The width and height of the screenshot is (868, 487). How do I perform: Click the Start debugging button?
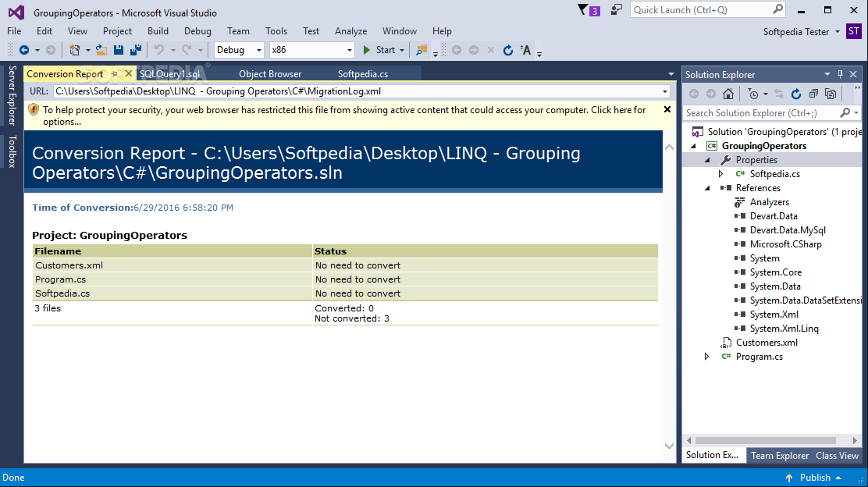point(379,50)
